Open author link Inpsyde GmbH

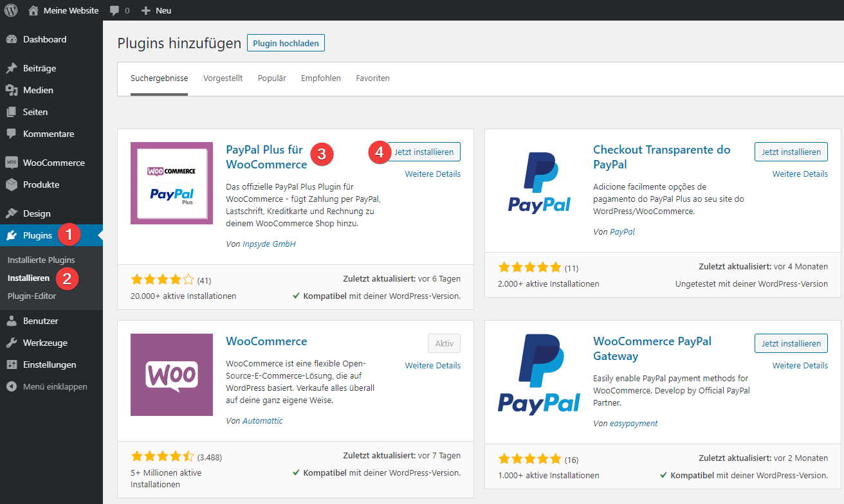click(x=269, y=244)
